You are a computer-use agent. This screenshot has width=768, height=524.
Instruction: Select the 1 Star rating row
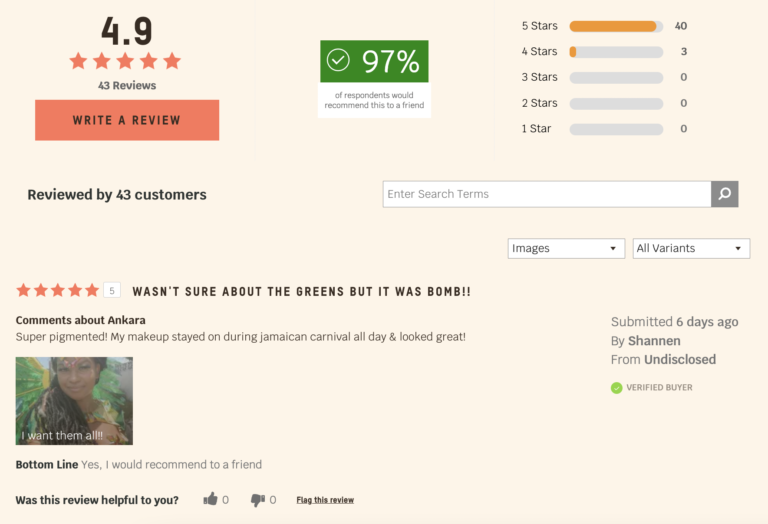[x=615, y=129]
